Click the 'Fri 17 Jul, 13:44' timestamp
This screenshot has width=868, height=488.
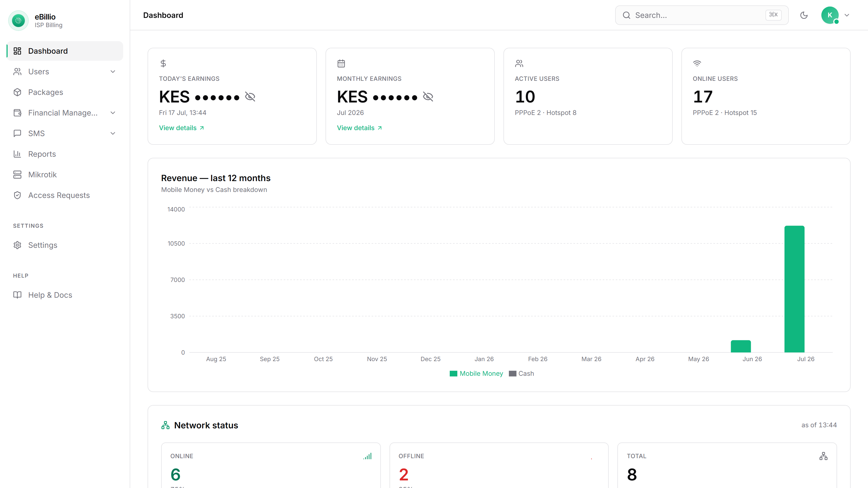tap(183, 113)
